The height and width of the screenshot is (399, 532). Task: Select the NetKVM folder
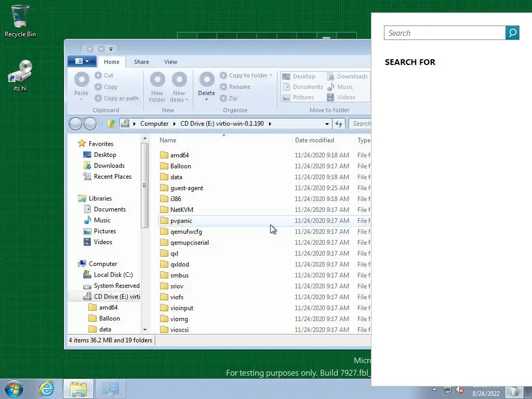point(177,210)
